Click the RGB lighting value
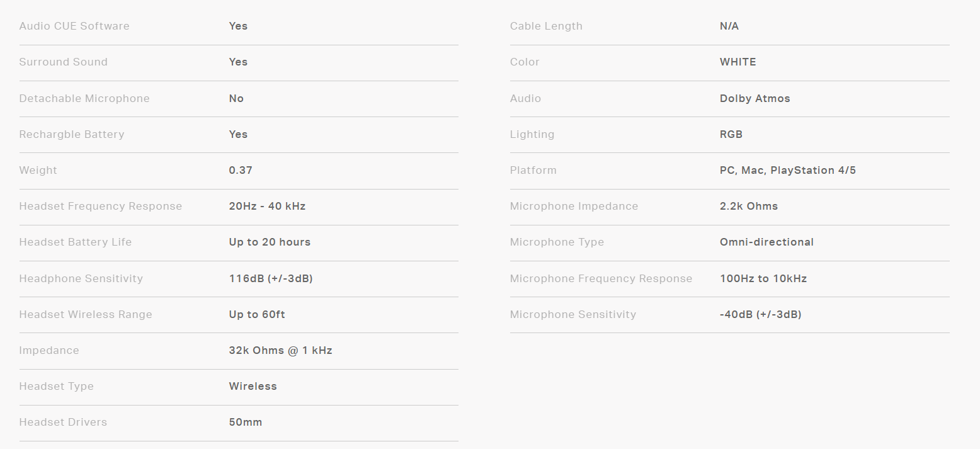Image resolution: width=980 pixels, height=449 pixels. 731,134
